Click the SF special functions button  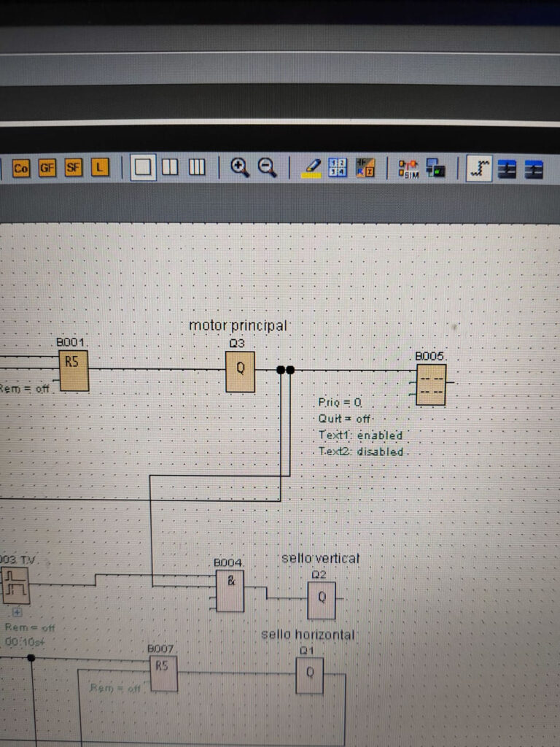point(73,169)
